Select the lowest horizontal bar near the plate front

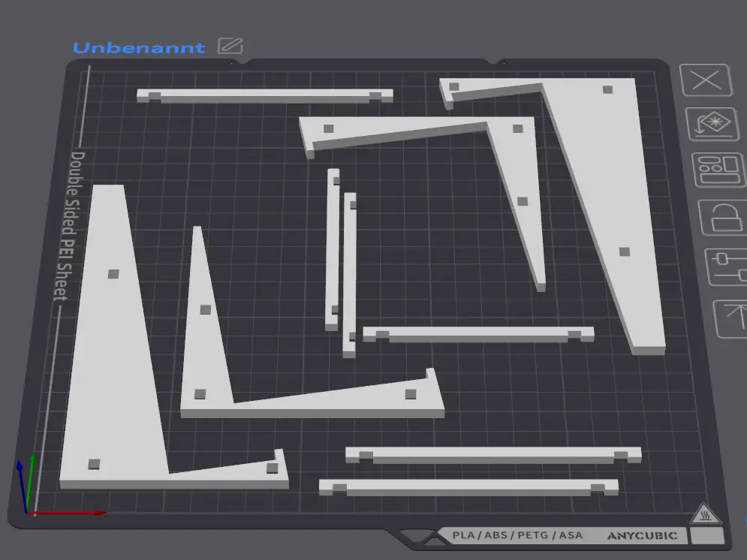468,488
